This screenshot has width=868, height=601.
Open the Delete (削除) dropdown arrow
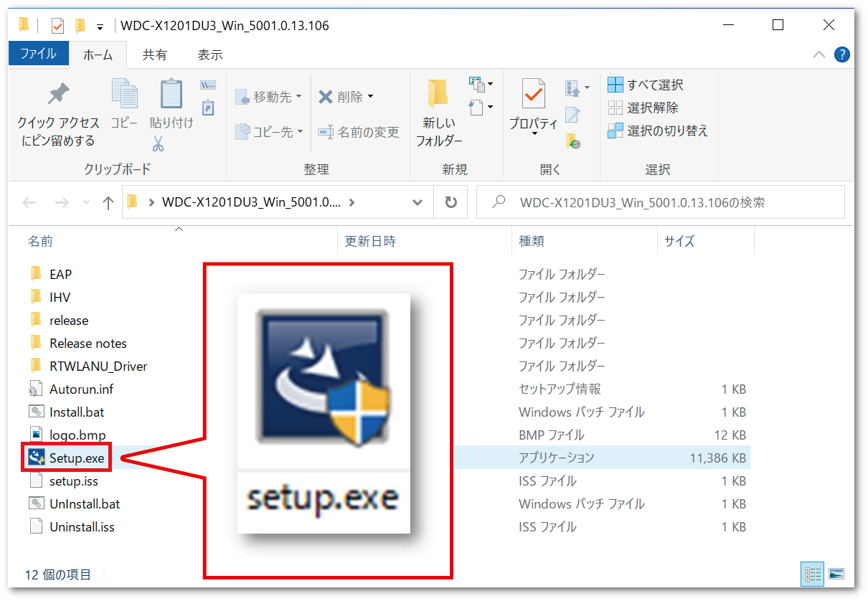pyautogui.click(x=371, y=97)
